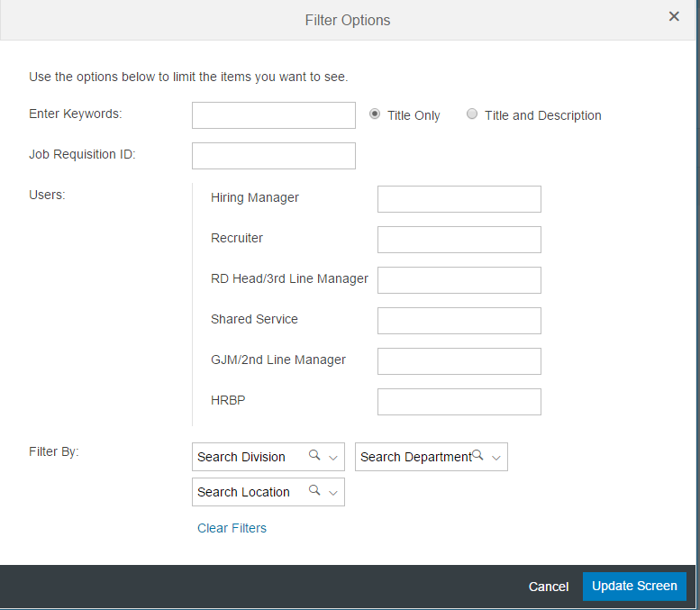Focus the Enter Keywords text field
Image resolution: width=700 pixels, height=610 pixels.
(274, 115)
